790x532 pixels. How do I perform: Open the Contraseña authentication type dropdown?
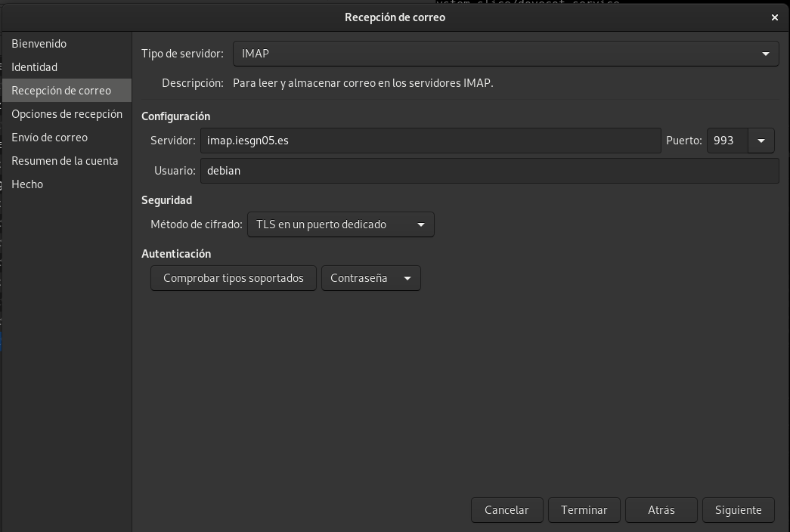[x=370, y=278]
